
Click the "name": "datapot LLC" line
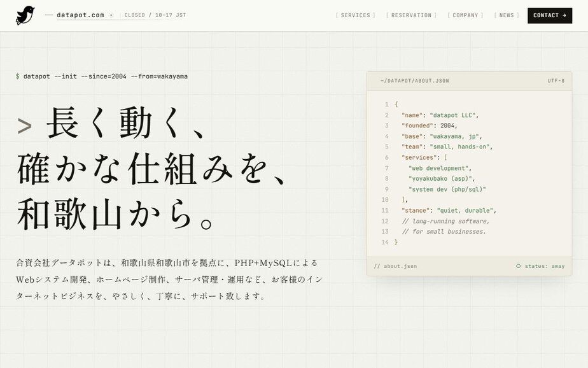point(440,115)
